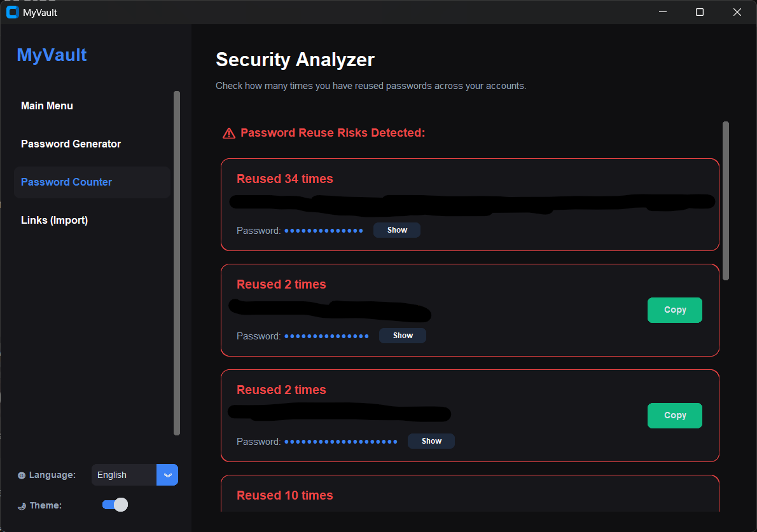Open the English language dropdown

point(135,475)
